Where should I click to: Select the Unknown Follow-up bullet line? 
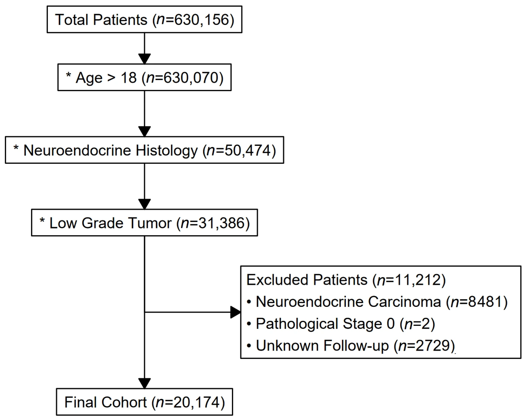pyautogui.click(x=351, y=346)
